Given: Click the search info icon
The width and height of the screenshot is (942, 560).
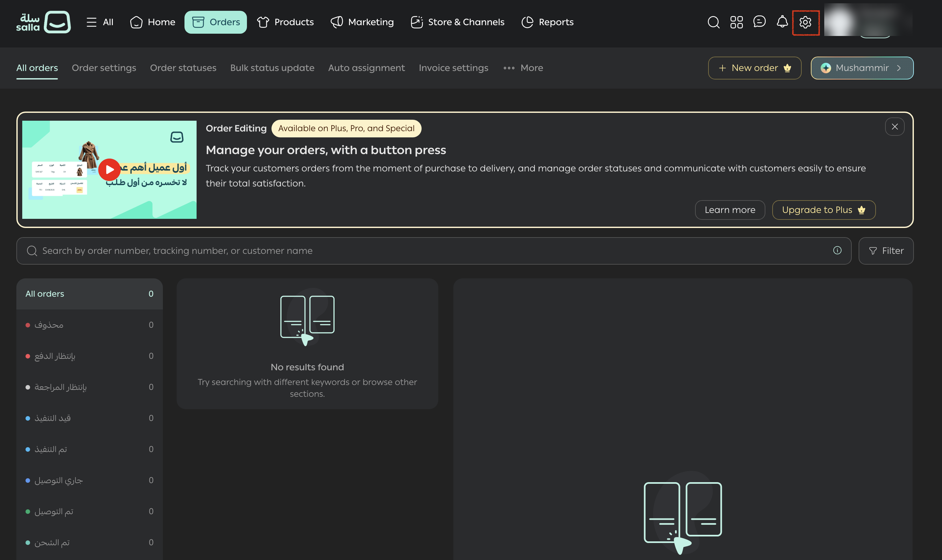Looking at the screenshot, I should [x=837, y=251].
